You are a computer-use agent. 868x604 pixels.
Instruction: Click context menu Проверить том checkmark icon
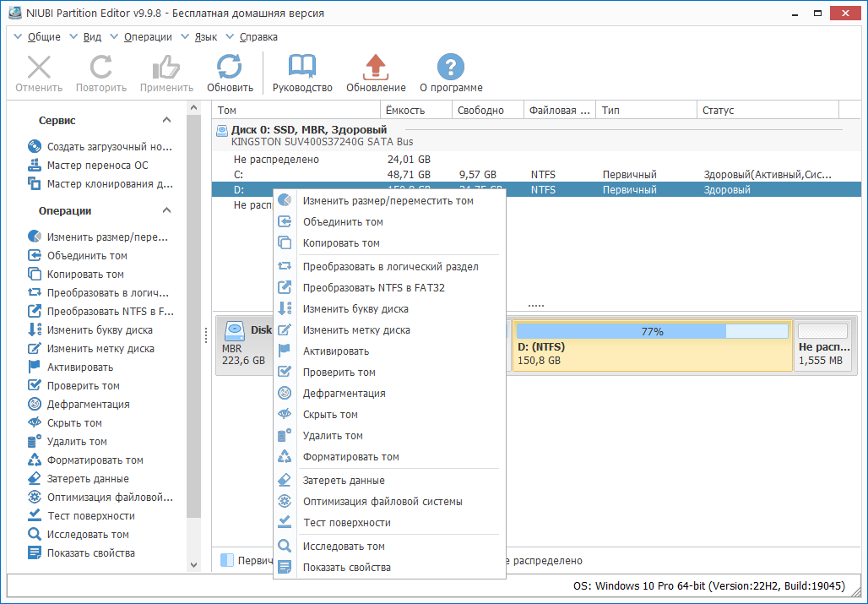click(x=285, y=372)
